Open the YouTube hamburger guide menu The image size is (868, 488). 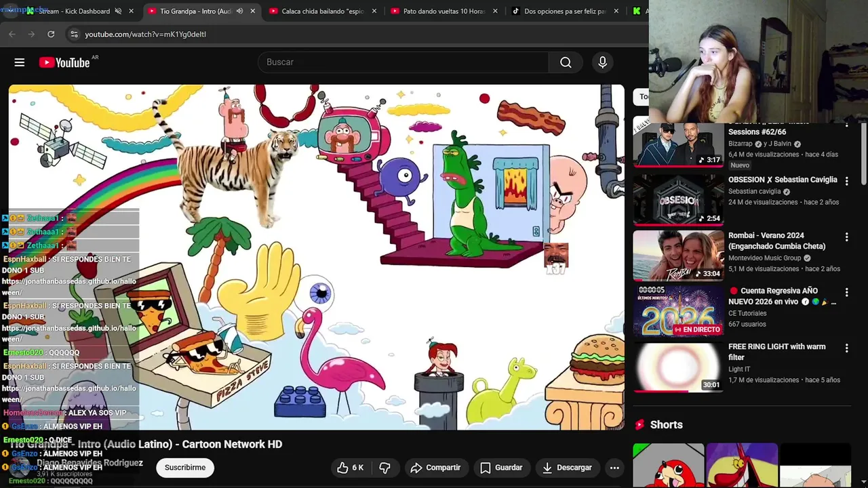(20, 62)
